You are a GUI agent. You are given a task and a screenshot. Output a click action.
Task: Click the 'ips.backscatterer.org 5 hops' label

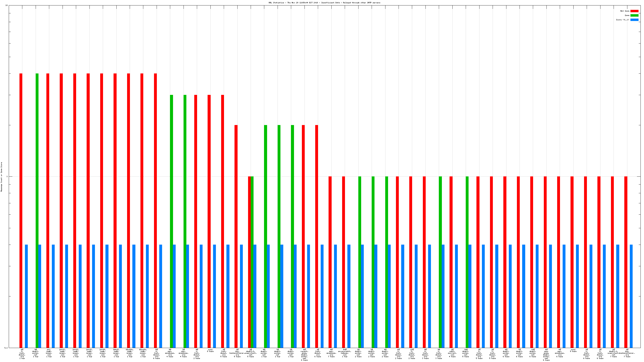(237, 353)
